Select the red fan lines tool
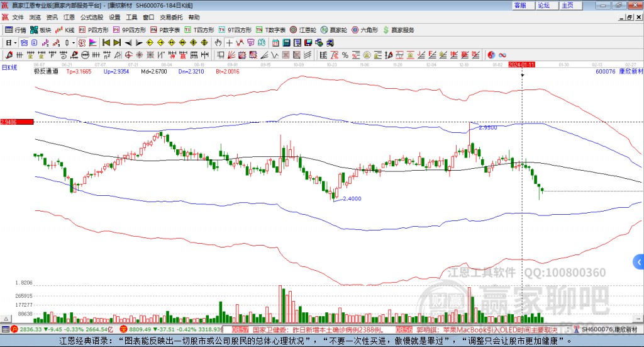This screenshot has height=347, width=644. 231,55
